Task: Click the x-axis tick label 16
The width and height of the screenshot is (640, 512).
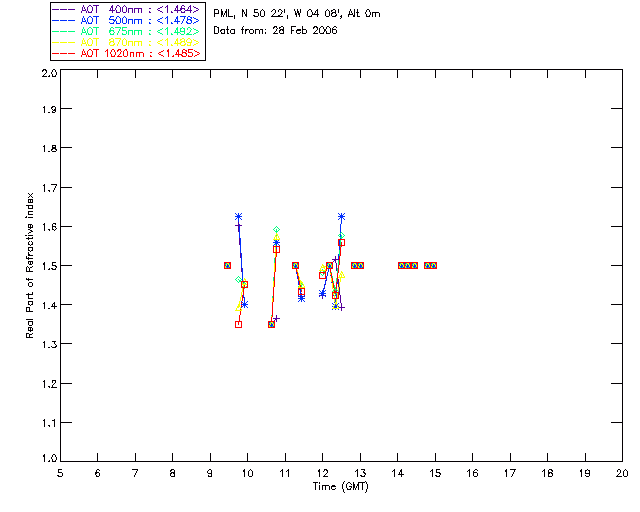Action: point(473,473)
